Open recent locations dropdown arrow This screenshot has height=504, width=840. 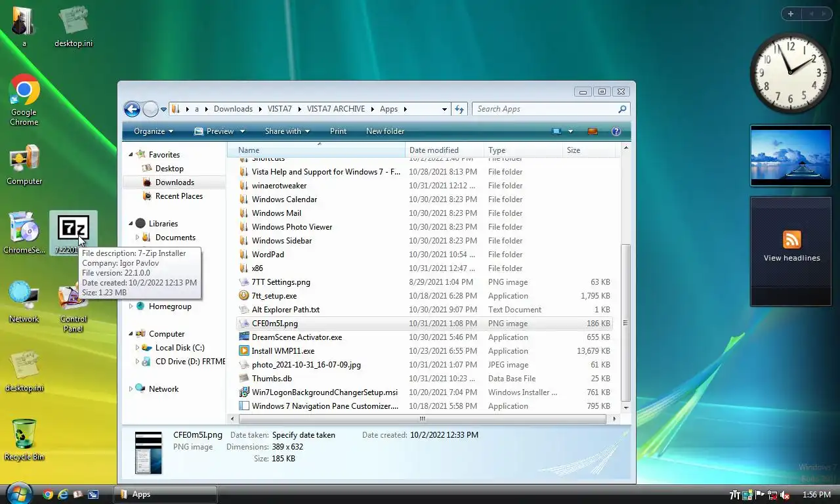pyautogui.click(x=163, y=110)
